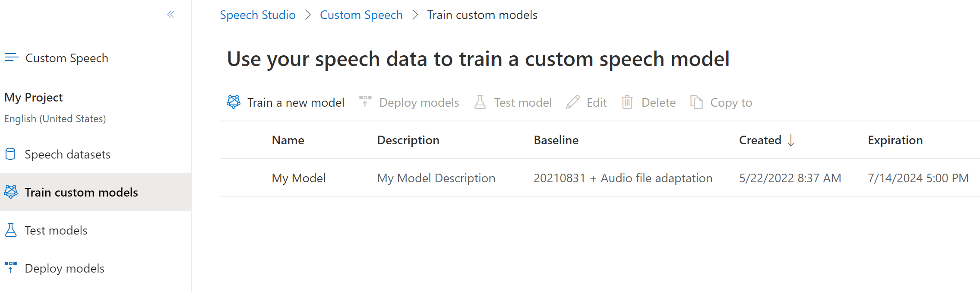Click the Delete trash can icon
This screenshot has height=292, width=980.
tap(627, 102)
